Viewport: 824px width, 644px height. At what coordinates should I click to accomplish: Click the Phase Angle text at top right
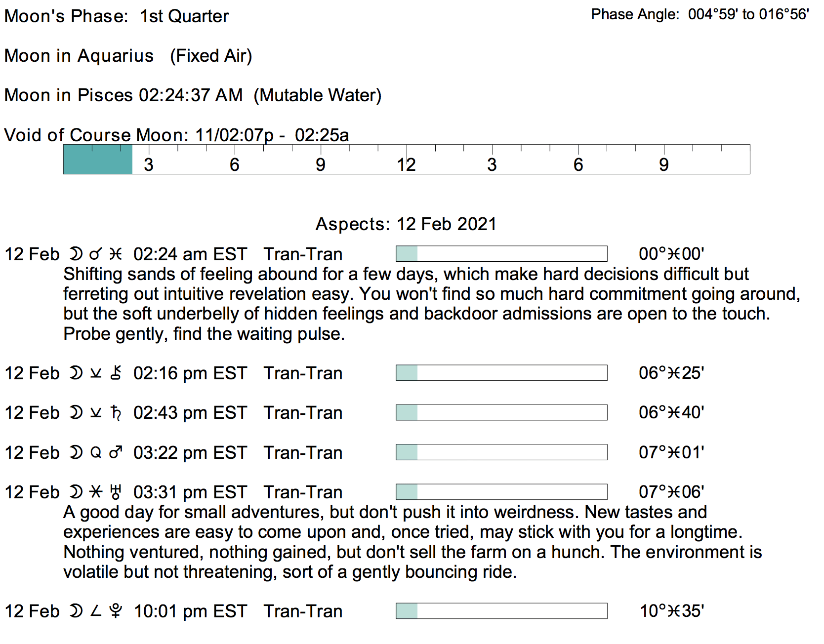[x=700, y=14]
